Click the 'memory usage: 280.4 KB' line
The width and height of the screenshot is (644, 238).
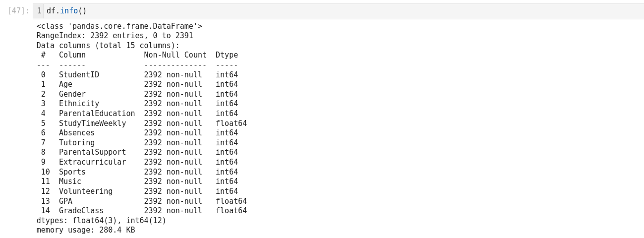pyautogui.click(x=86, y=230)
